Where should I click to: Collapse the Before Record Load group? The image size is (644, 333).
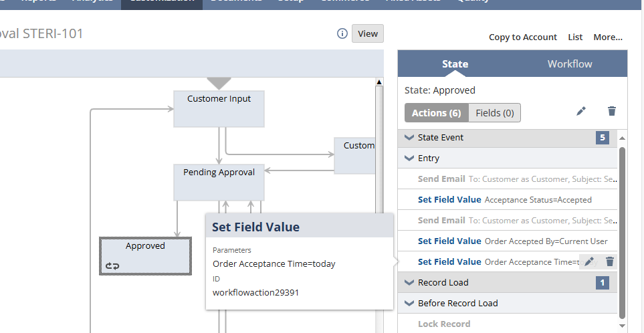[x=409, y=304]
